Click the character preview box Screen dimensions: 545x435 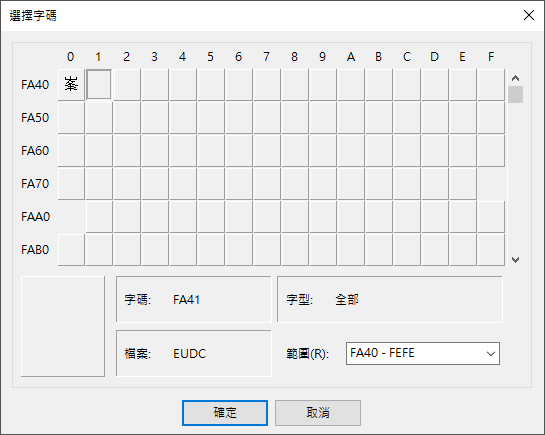point(63,326)
